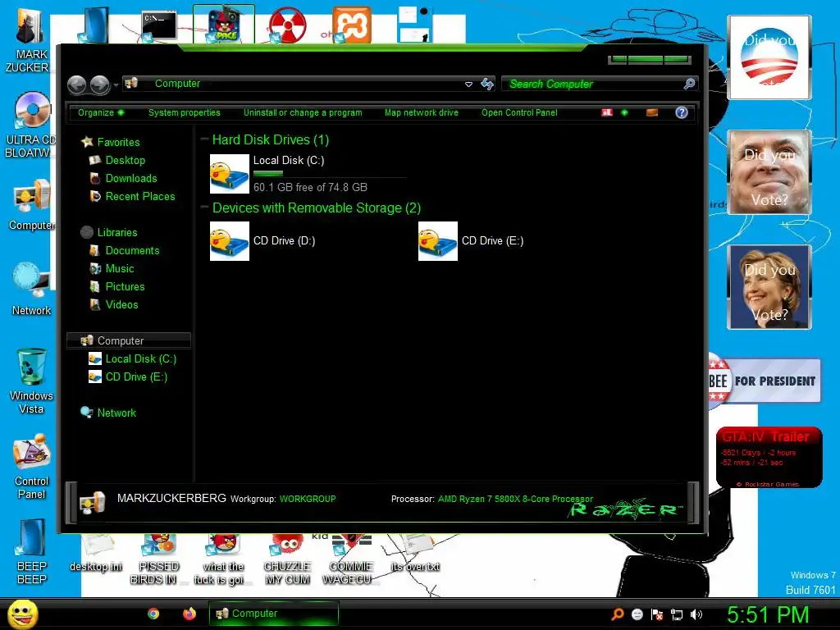Go back with the Back arrow button

click(x=76, y=84)
